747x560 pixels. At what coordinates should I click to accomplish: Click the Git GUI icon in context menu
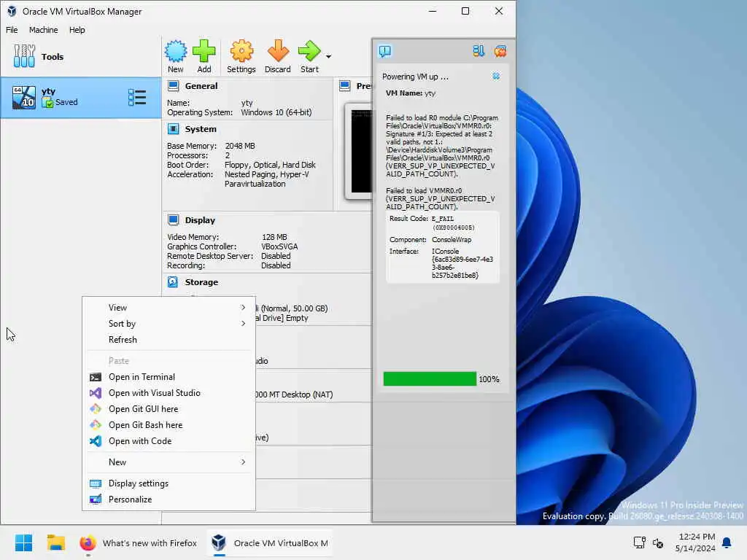96,409
